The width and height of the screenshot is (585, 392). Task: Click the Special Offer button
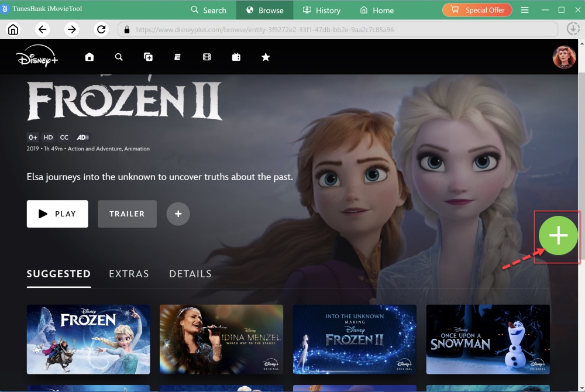[477, 10]
